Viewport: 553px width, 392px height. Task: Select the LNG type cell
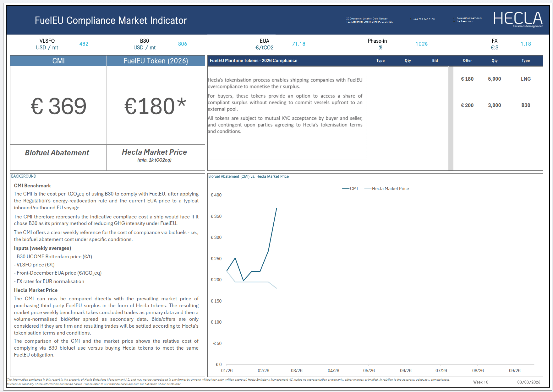click(526, 79)
